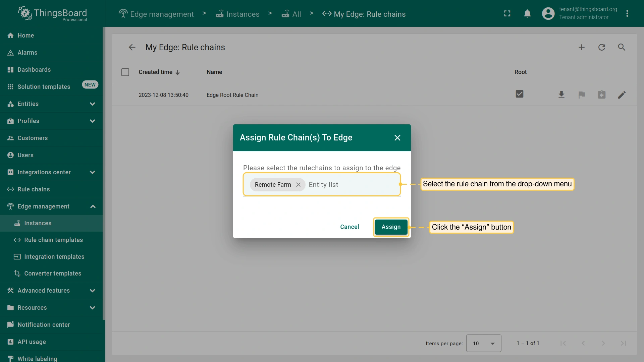Export the Edge Root Rule Chain
The image size is (644, 362).
[x=561, y=95]
